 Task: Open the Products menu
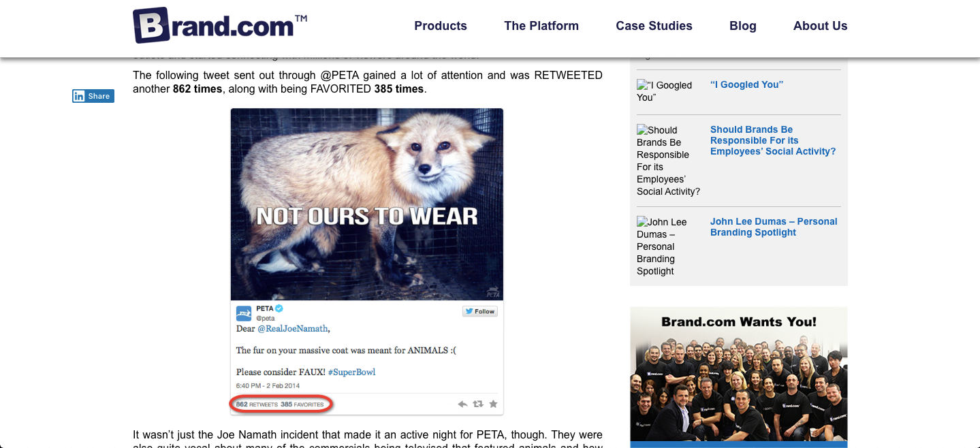click(x=441, y=26)
